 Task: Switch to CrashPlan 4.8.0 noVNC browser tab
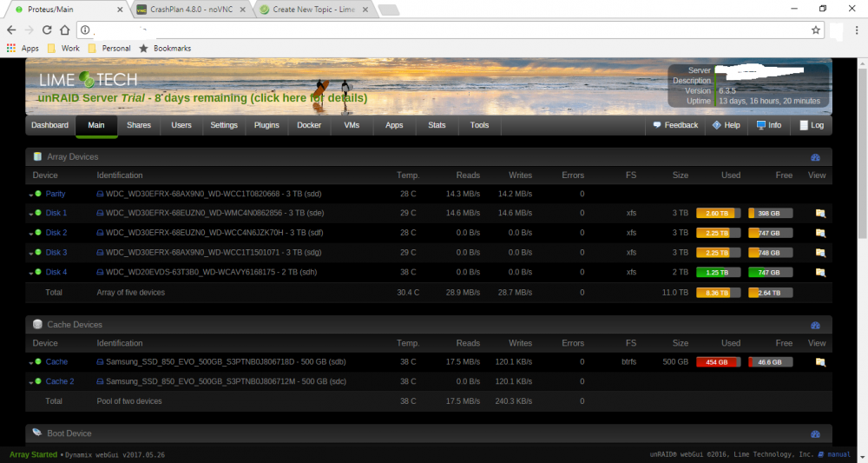pos(192,10)
